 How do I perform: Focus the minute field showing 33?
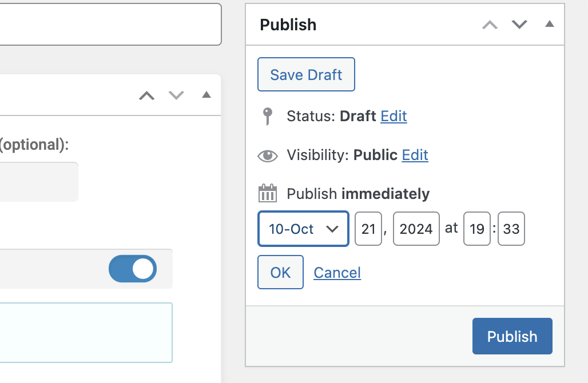tap(511, 229)
